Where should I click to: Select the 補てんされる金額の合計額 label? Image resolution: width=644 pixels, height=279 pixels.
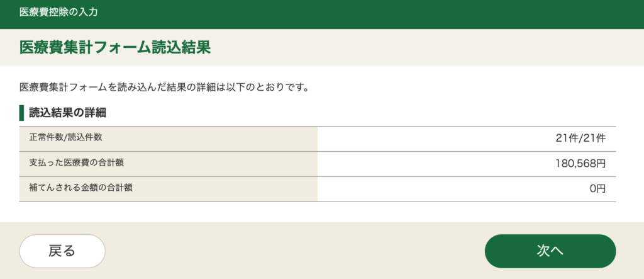(x=81, y=188)
